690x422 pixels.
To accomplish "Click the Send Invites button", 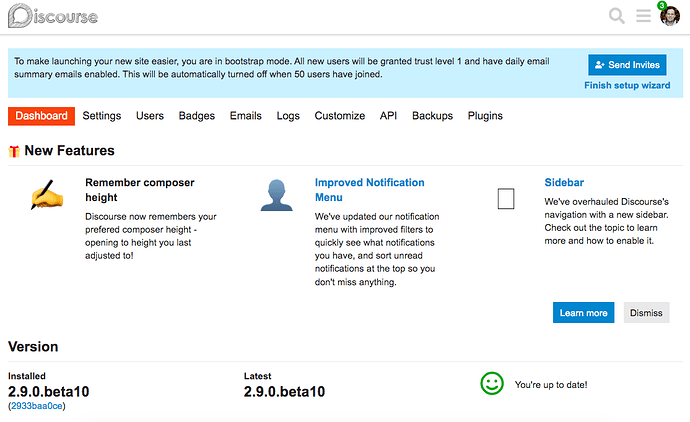I will click(627, 65).
